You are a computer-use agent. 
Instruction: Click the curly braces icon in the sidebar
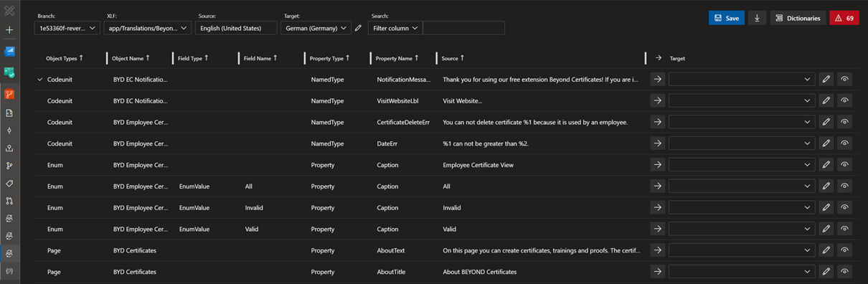(9, 272)
